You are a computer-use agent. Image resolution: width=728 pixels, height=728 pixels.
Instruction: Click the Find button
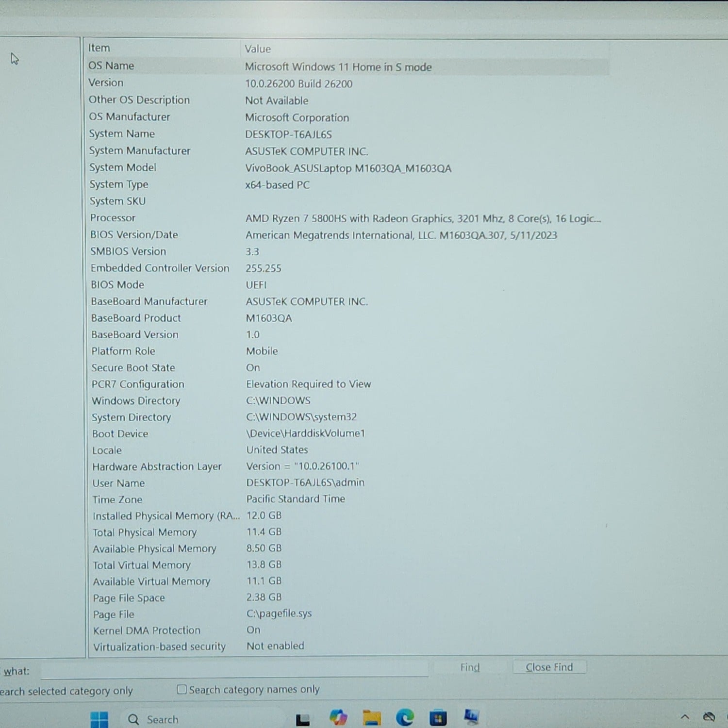470,667
